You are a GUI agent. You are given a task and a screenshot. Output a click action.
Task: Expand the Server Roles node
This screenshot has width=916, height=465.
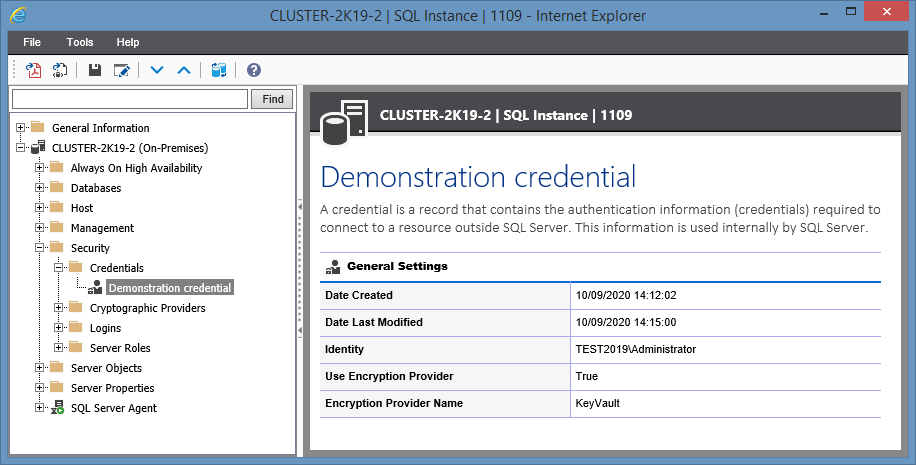tap(58, 348)
